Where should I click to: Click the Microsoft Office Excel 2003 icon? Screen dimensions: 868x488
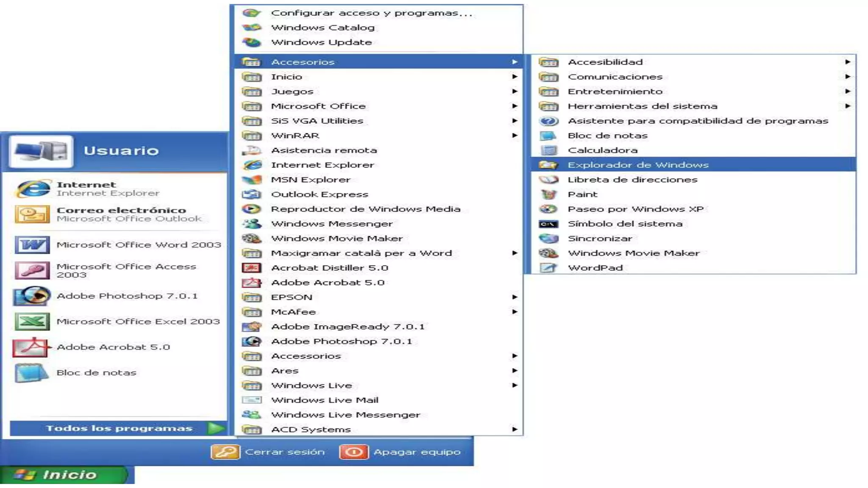pos(32,322)
